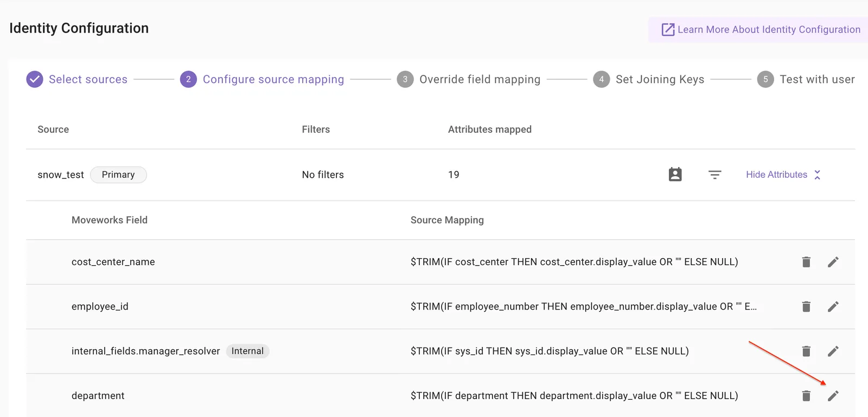
Task: Click the department field name
Action: (x=98, y=396)
